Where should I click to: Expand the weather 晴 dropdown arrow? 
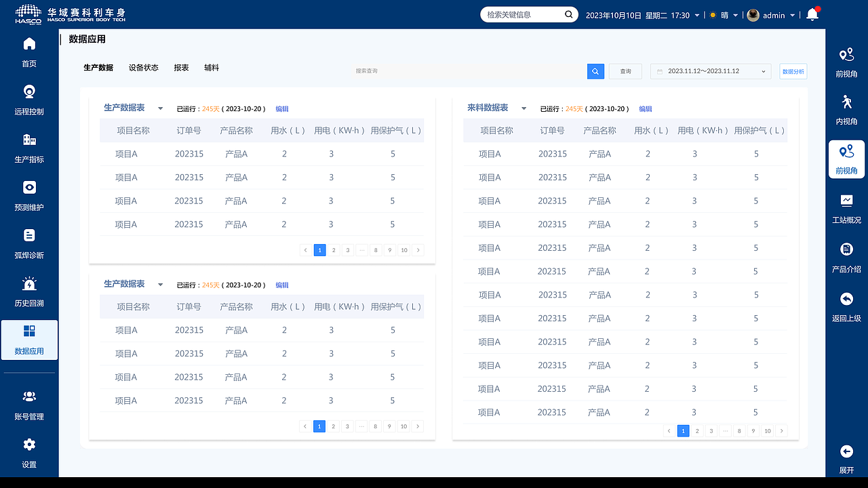click(736, 16)
